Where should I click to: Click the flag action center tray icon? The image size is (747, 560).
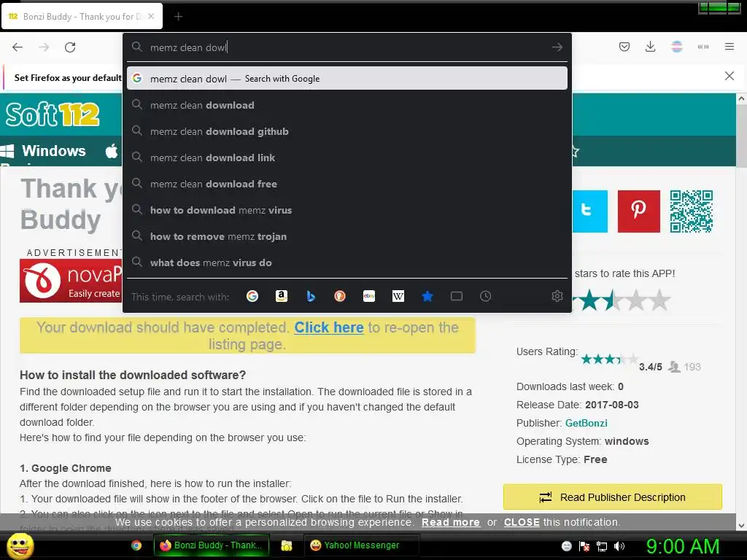(584, 546)
